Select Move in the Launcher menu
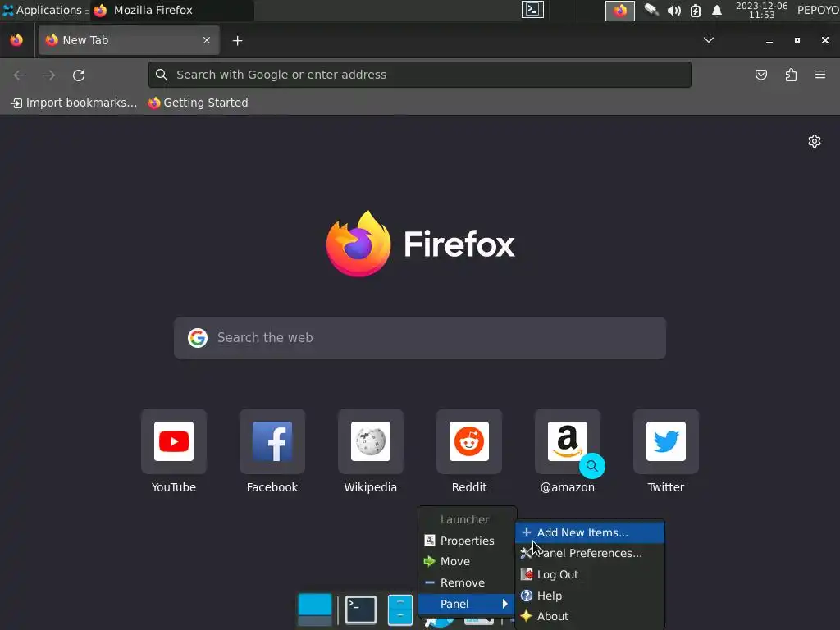The width and height of the screenshot is (840, 630). pos(467,561)
